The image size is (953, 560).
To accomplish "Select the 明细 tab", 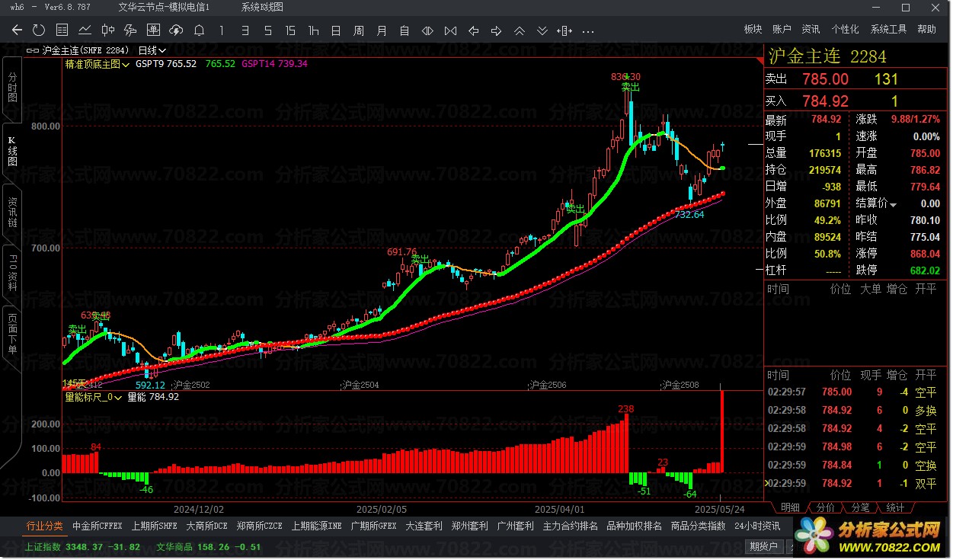I will tap(790, 507).
